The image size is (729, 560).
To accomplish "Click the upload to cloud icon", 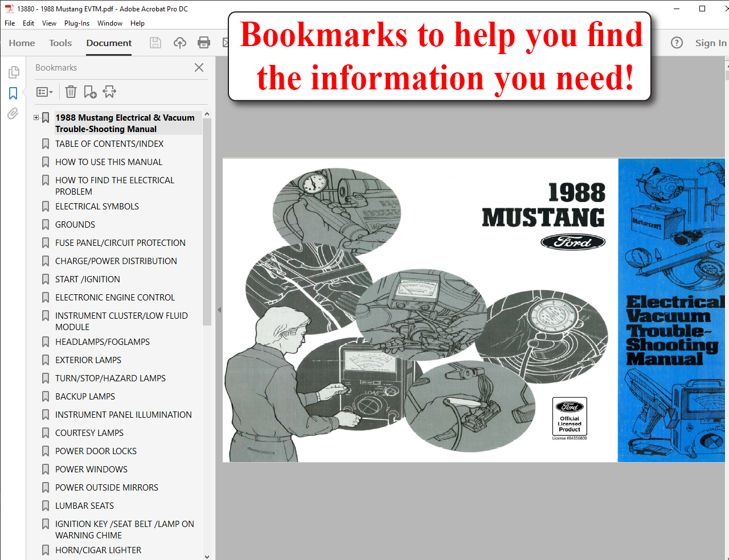I will coord(180,43).
